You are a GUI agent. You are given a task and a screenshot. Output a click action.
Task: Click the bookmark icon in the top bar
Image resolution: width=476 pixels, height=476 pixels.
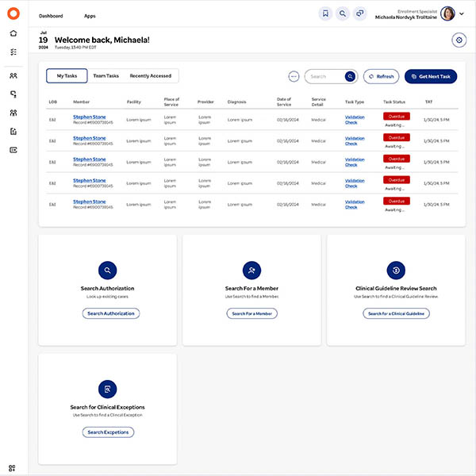pos(325,13)
